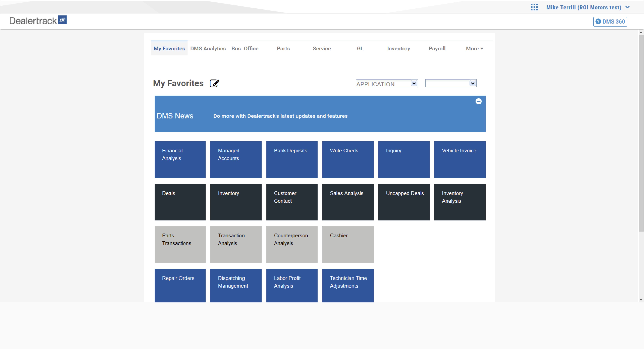This screenshot has width=644, height=349.
Task: Collapse DMS News banner
Action: click(478, 101)
